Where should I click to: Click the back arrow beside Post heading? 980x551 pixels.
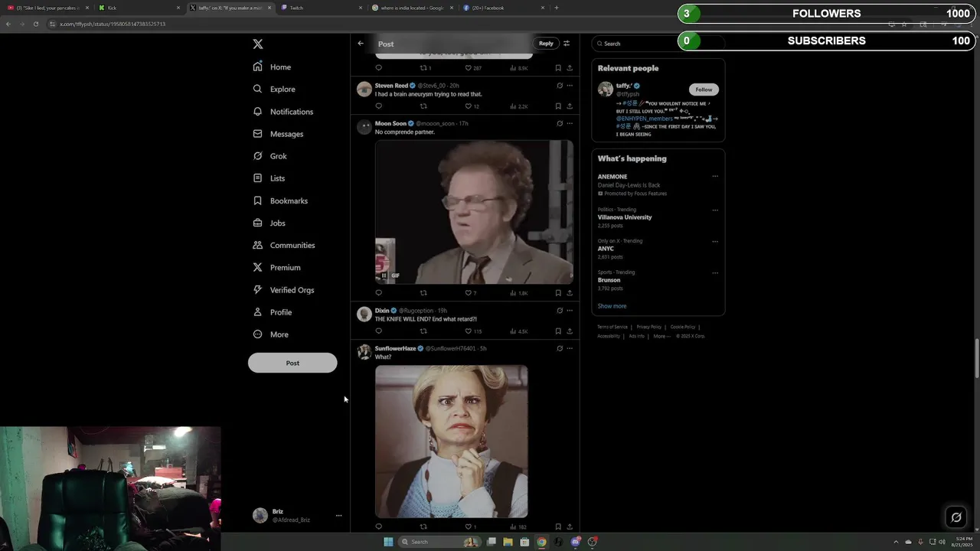coord(361,44)
